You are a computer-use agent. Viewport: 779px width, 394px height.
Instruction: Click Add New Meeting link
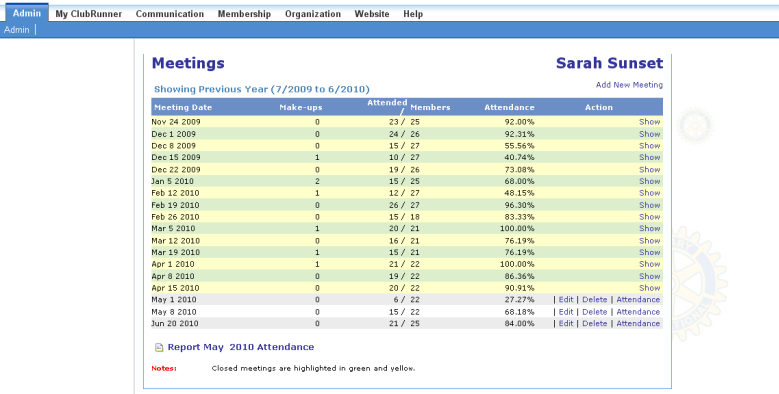(x=629, y=85)
